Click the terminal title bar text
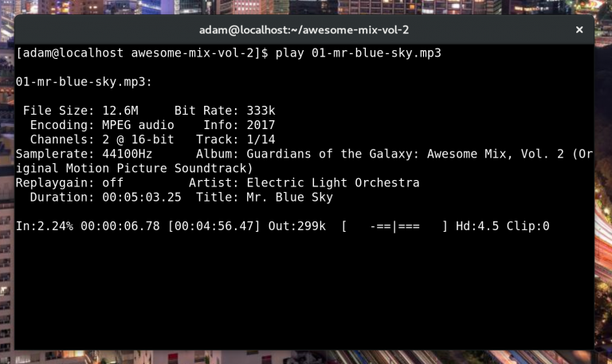This screenshot has width=612, height=364. [304, 30]
